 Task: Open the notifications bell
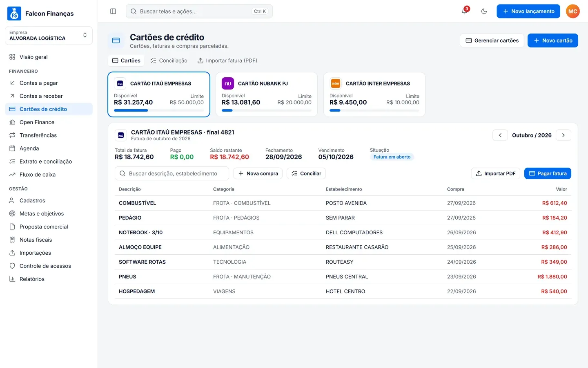pyautogui.click(x=465, y=11)
